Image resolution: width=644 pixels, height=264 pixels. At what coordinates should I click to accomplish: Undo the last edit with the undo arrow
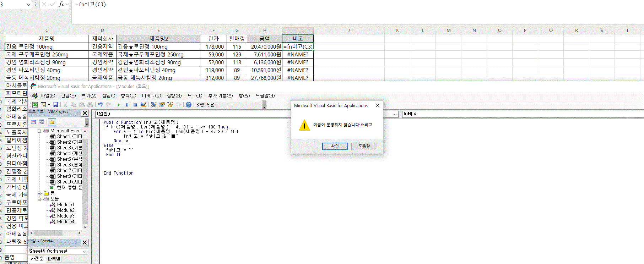pyautogui.click(x=101, y=105)
